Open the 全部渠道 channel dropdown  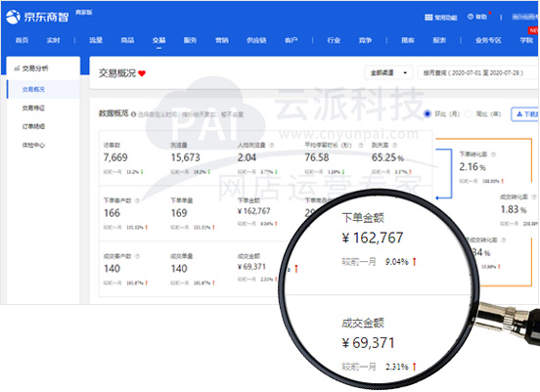point(388,73)
